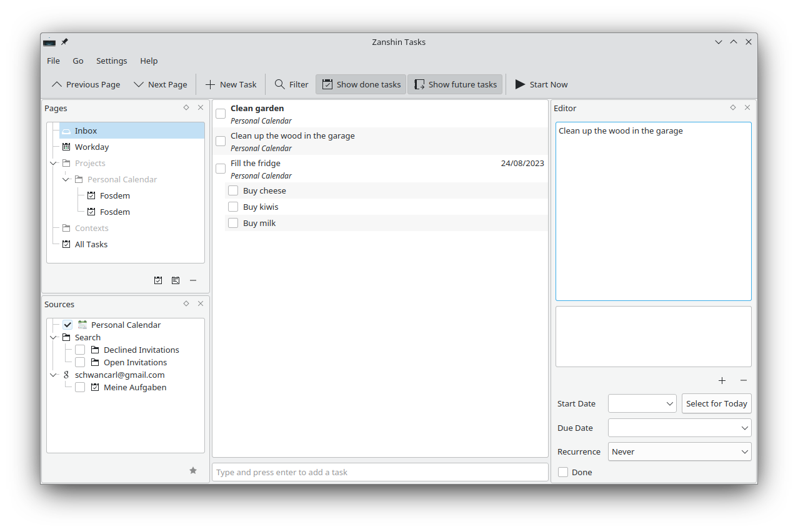Viewport: 798px width, 532px height.
Task: Click the star icon below Sources list
Action: 193,470
